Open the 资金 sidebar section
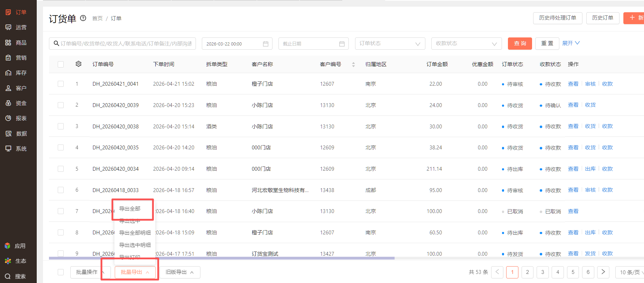 pyautogui.click(x=16, y=103)
